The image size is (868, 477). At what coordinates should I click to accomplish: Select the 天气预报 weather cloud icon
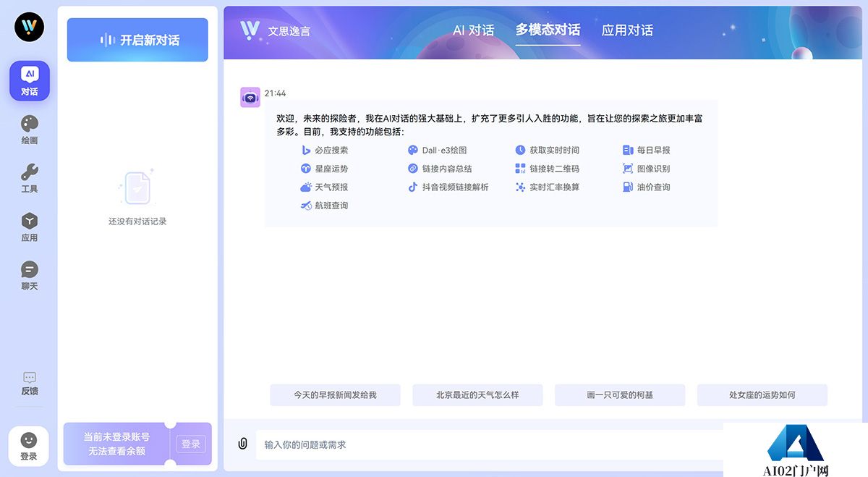[x=306, y=187]
